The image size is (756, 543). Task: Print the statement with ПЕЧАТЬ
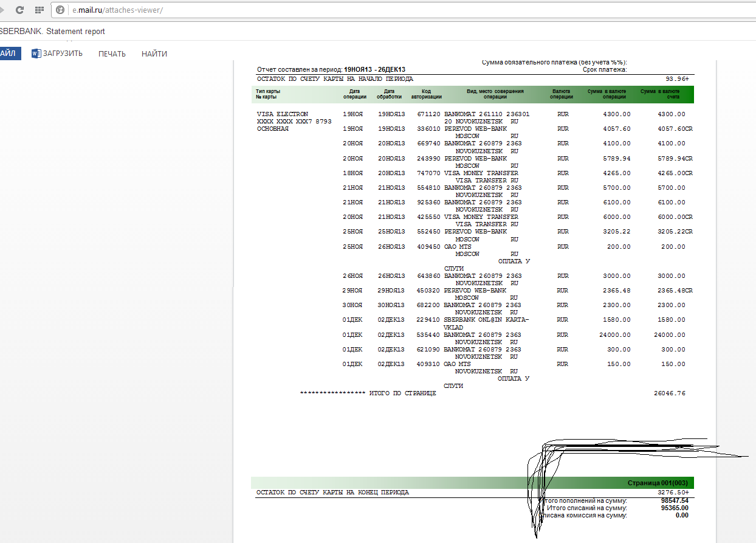[x=112, y=54]
